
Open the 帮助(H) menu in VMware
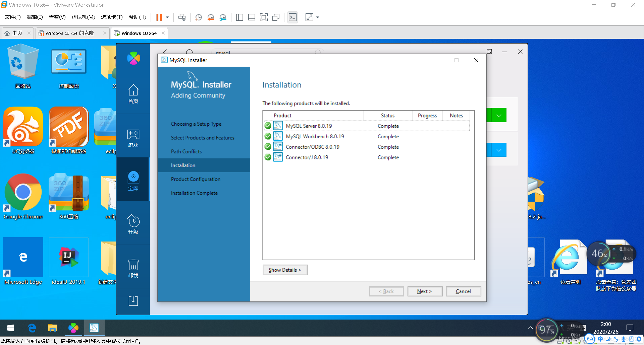(x=138, y=17)
